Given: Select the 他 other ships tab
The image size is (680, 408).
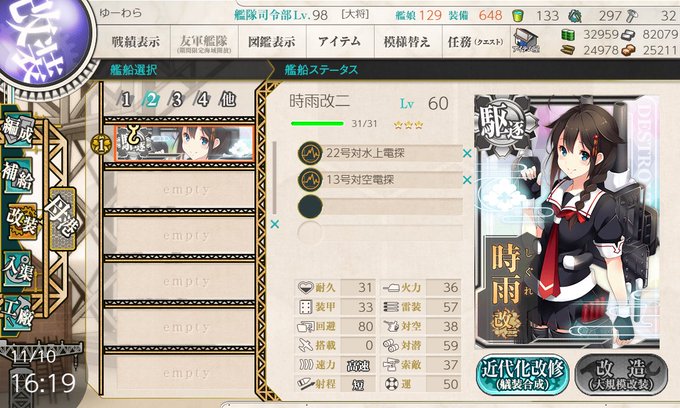Looking at the screenshot, I should [x=228, y=100].
